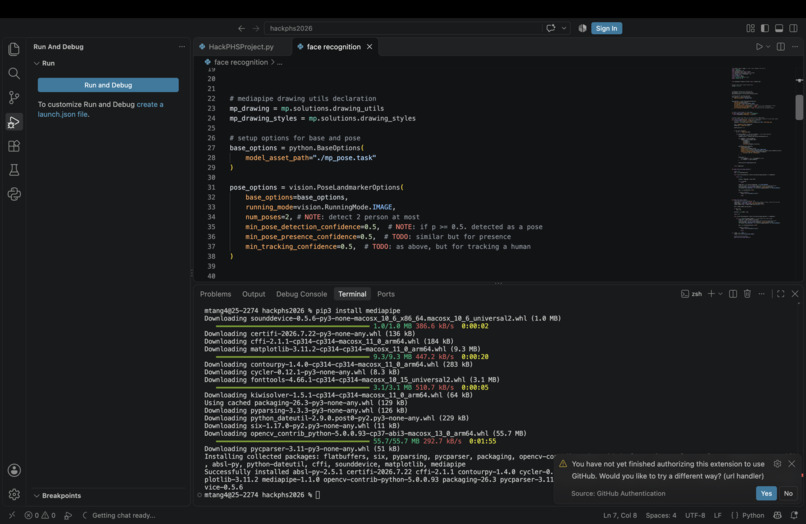This screenshot has width=806, height=524.
Task: Click the Run and Debug button
Action: click(108, 85)
